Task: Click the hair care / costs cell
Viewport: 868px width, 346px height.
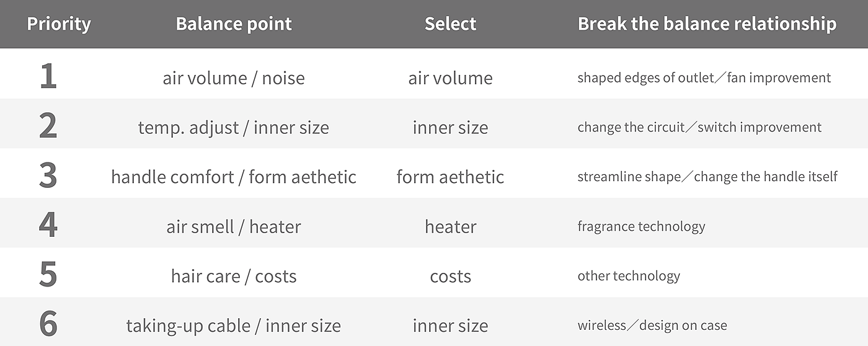Action: pyautogui.click(x=234, y=277)
